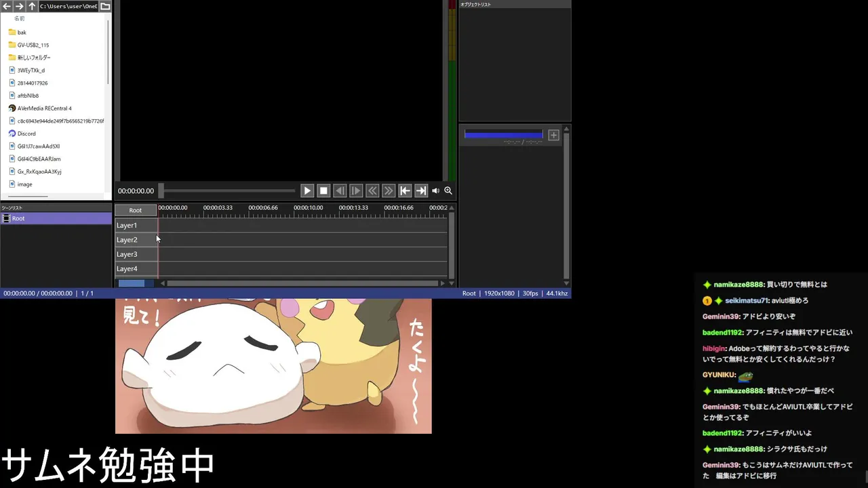Click the file list vertical scrollbar
This screenshot has height=488, width=868.
[x=108, y=51]
